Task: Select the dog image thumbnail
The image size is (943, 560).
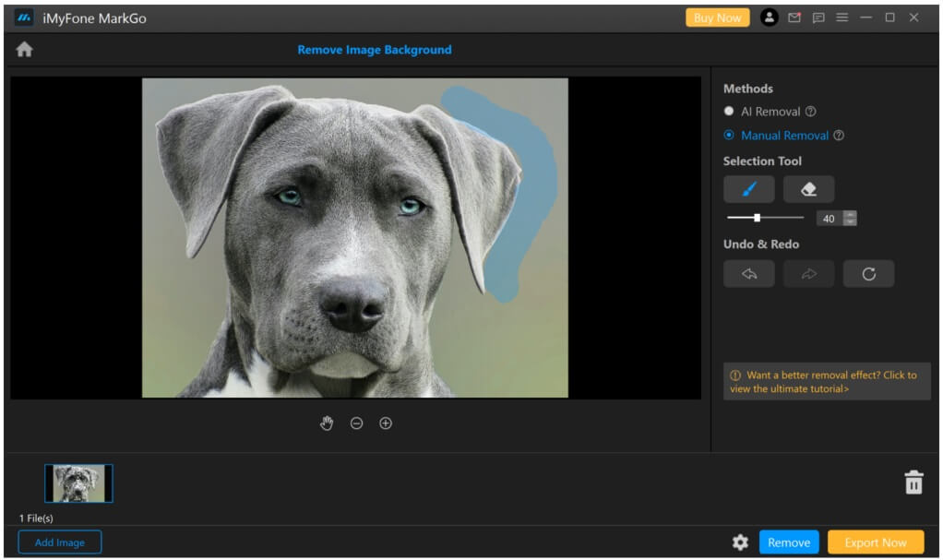Action: [78, 483]
